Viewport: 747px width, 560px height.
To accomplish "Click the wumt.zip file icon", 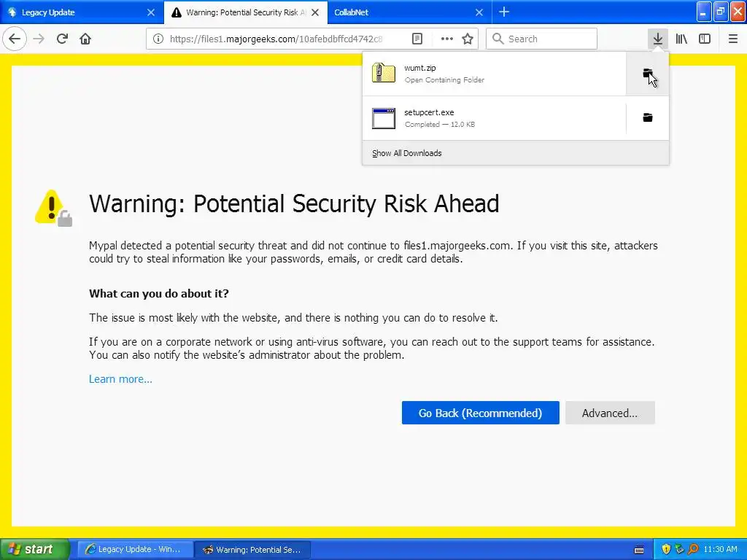I will pos(384,74).
